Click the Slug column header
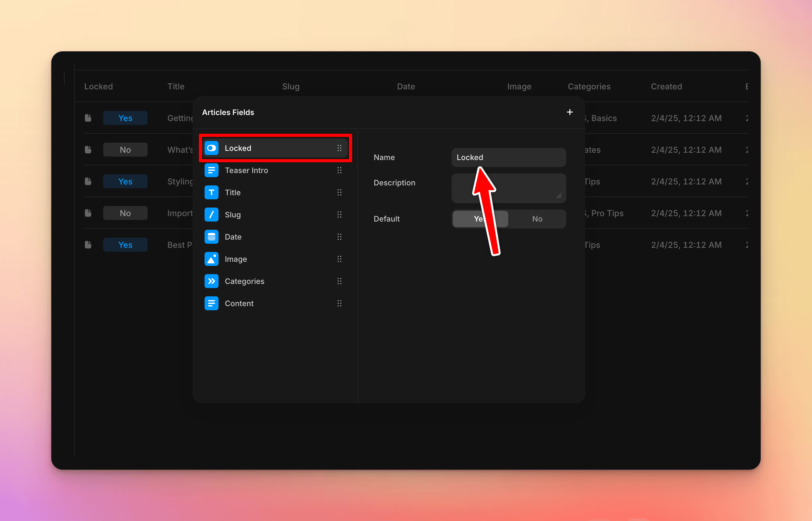Image resolution: width=812 pixels, height=521 pixels. [x=290, y=86]
